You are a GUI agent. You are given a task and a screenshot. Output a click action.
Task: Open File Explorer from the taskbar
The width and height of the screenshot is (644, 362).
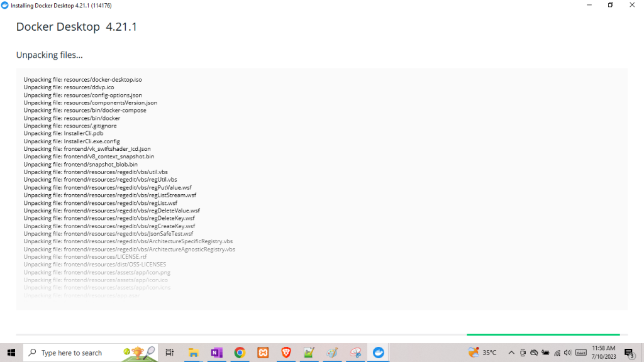click(193, 353)
